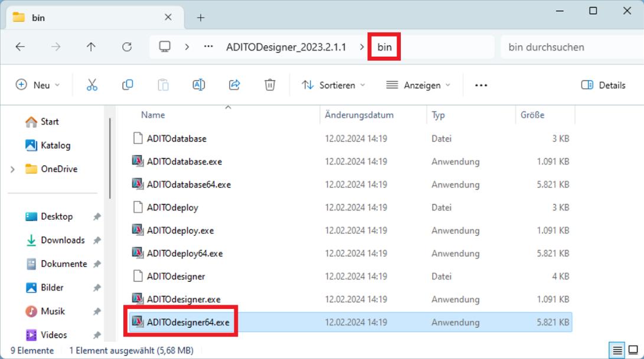Click the 'bin durchsuchen' search field

coord(567,47)
